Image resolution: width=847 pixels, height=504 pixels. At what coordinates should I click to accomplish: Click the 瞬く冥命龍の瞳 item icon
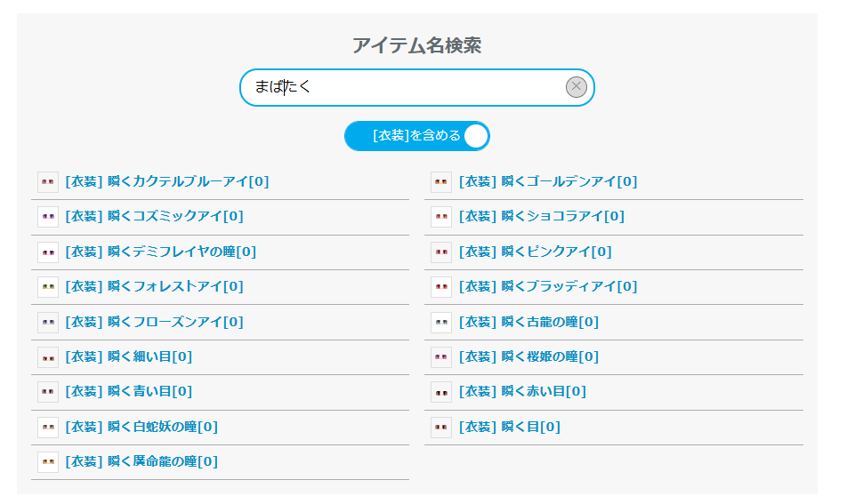pos(48,462)
